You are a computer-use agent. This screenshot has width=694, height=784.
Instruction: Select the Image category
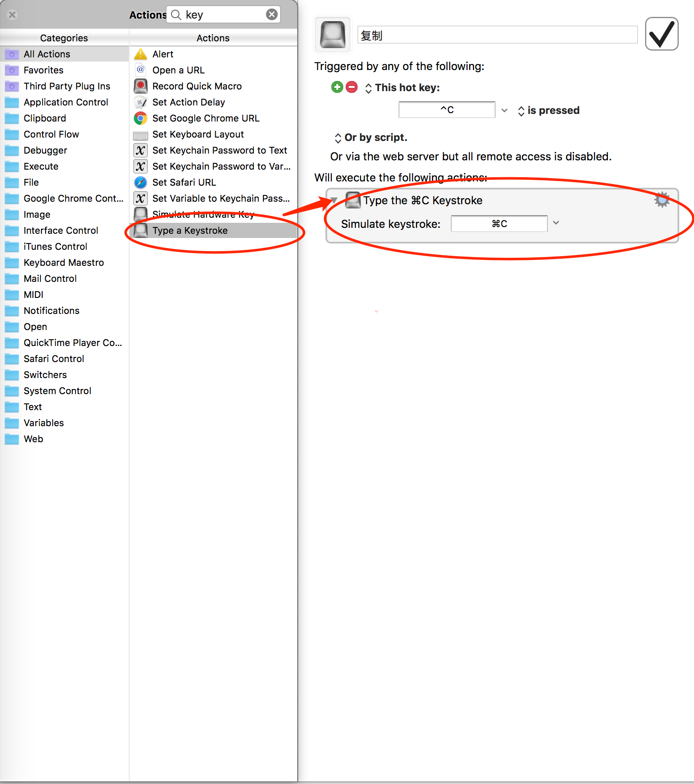[x=65, y=214]
